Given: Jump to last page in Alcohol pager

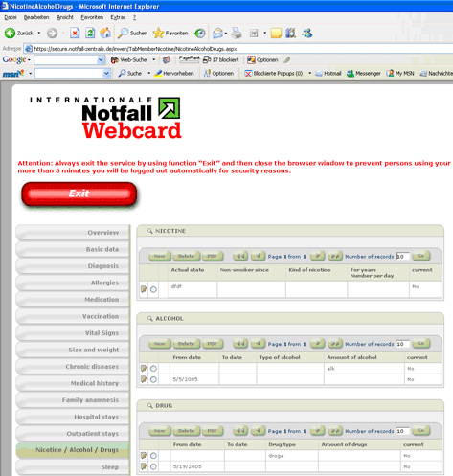Looking at the screenshot, I should pos(335,344).
